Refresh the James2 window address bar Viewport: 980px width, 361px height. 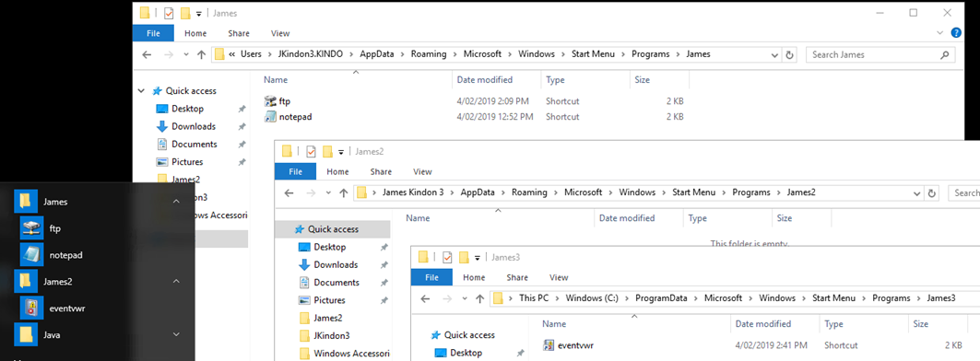click(x=932, y=193)
